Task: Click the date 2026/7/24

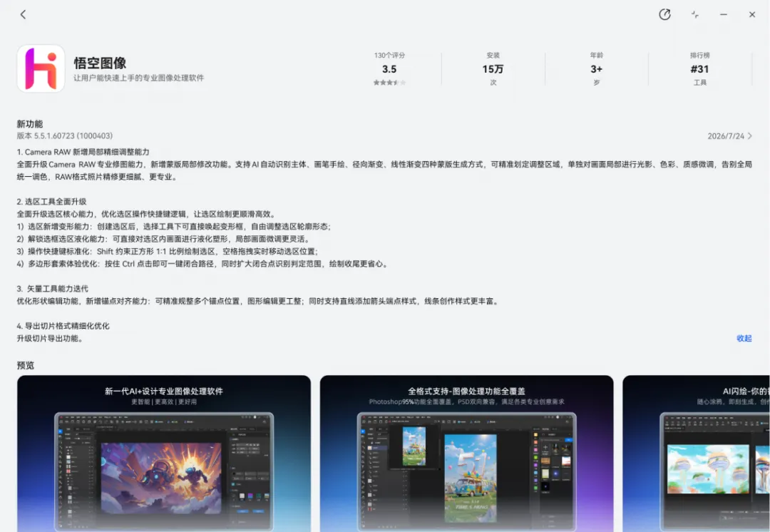Action: (726, 136)
